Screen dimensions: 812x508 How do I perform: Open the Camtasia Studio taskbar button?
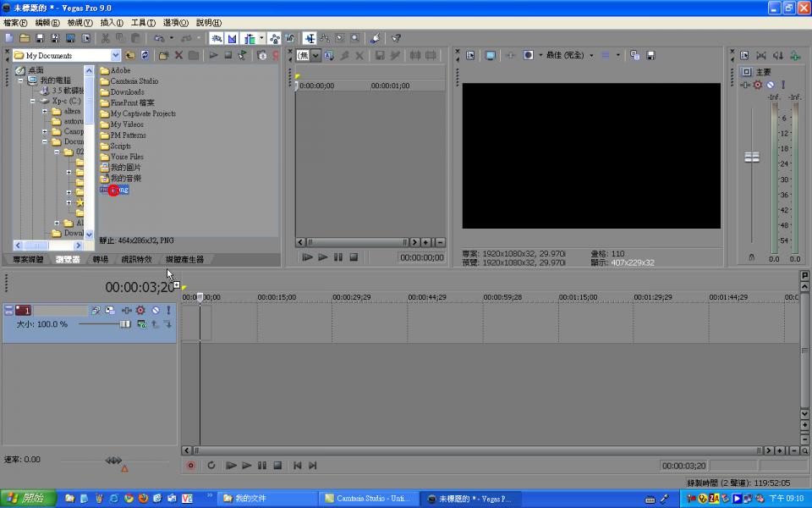tap(368, 499)
